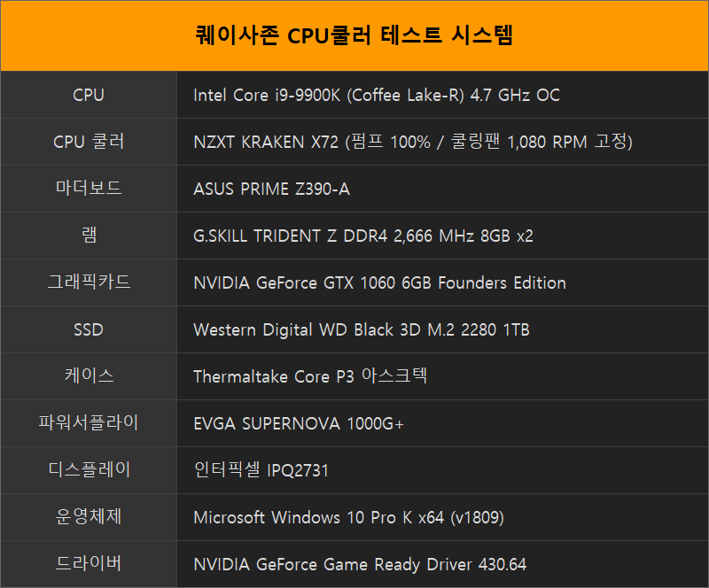Select the 'CPU 쿨러' row label
This screenshot has height=588, width=709.
[89, 142]
